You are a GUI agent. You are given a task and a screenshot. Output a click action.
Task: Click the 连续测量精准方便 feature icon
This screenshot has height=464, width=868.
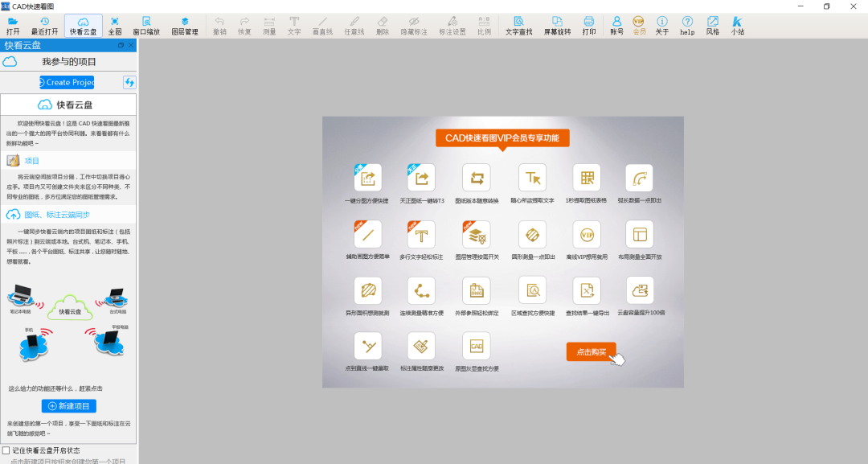pos(421,290)
